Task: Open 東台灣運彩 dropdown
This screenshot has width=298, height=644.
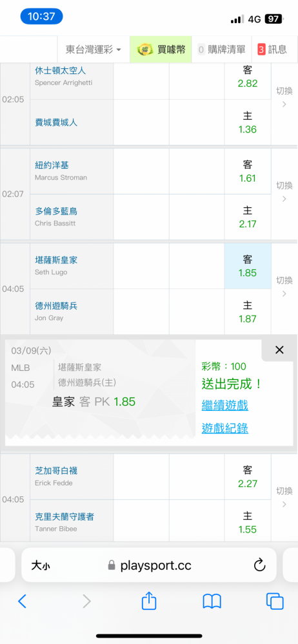Action: click(94, 50)
